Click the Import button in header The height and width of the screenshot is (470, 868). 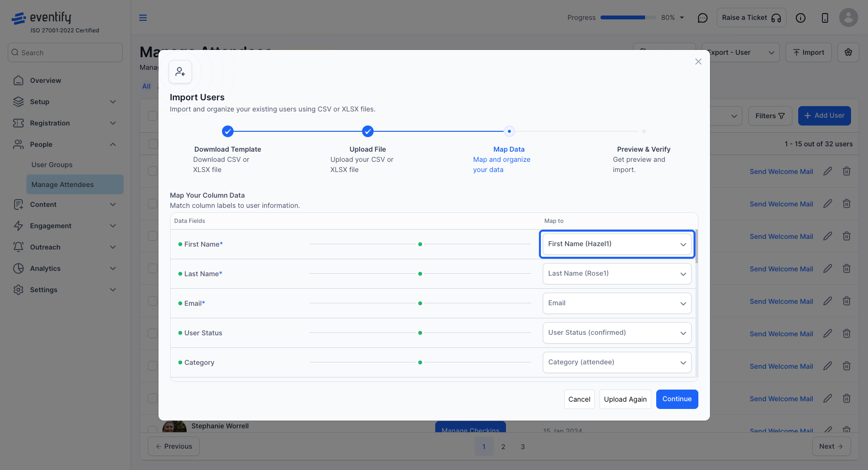point(808,52)
